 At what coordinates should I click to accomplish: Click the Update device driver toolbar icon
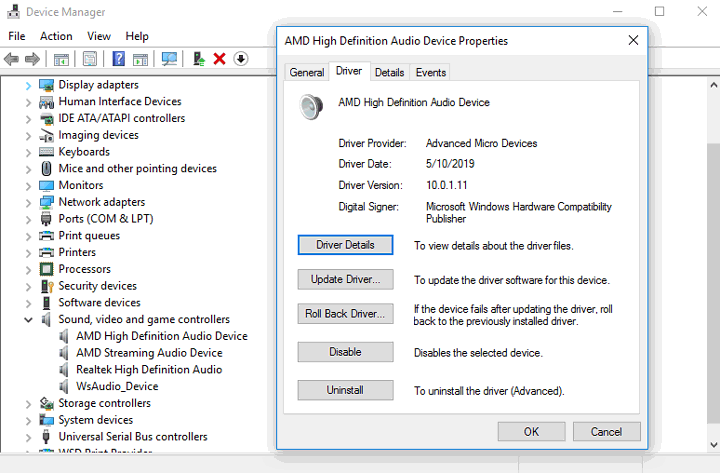point(199,59)
